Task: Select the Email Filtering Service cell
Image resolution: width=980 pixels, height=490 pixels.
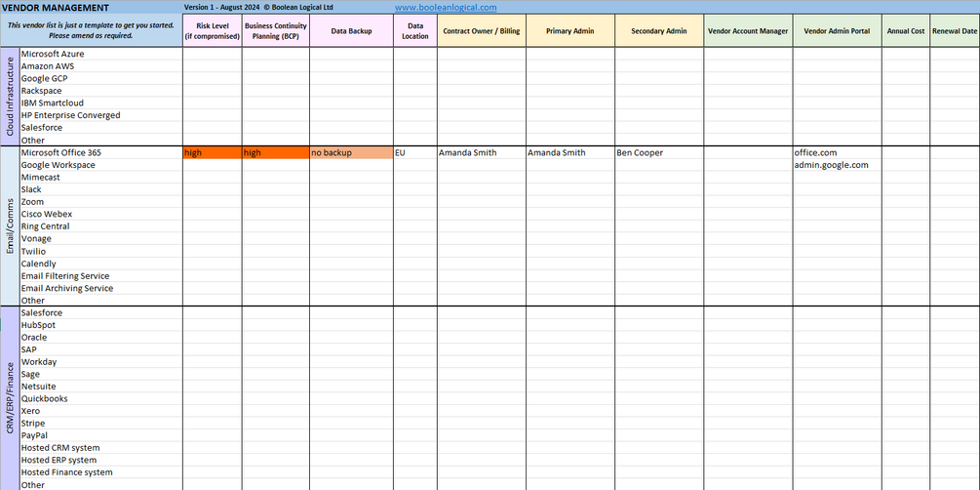Action: click(x=101, y=276)
